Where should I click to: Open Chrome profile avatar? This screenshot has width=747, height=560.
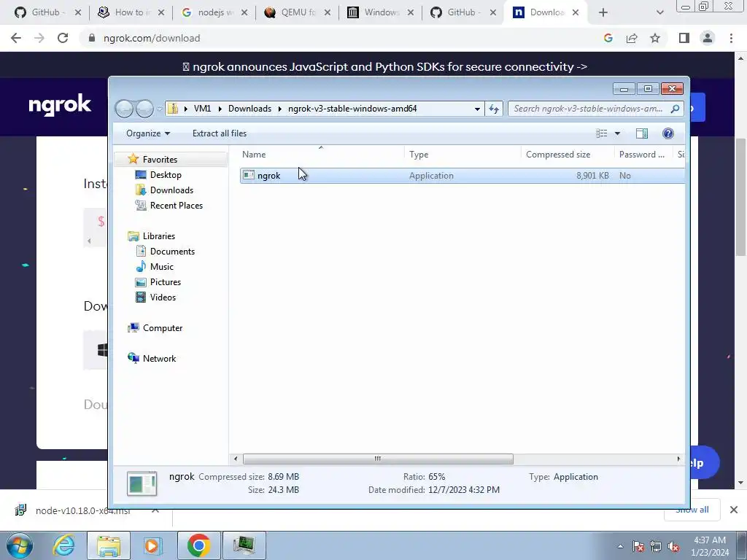(x=708, y=38)
